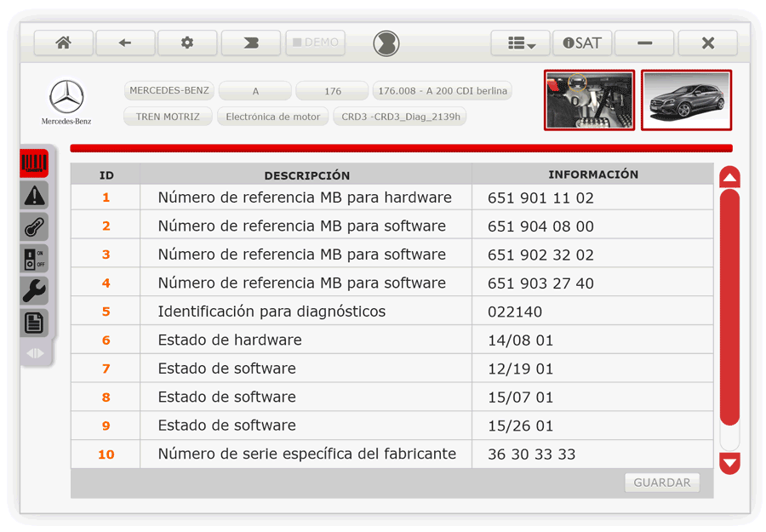Image resolution: width=766 pixels, height=532 pixels.
Task: Select 'Estado de hardware' row
Action: [x=392, y=340]
